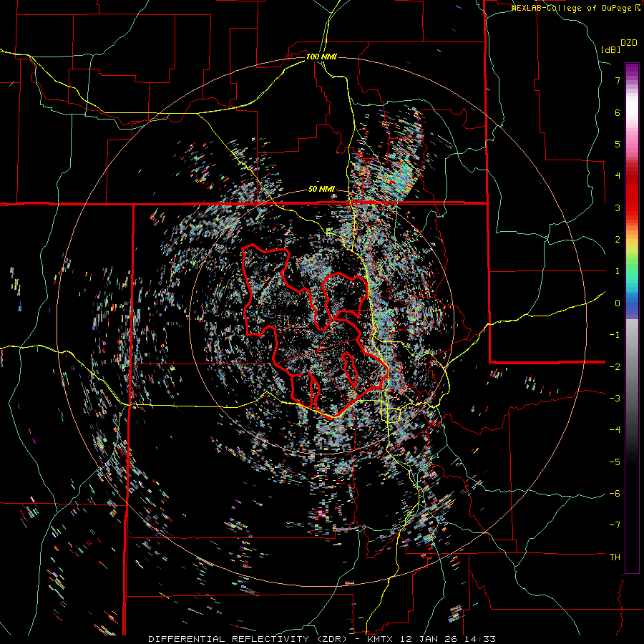
Task: Click the ZDR color scale bar
Action: pyautogui.click(x=632, y=318)
